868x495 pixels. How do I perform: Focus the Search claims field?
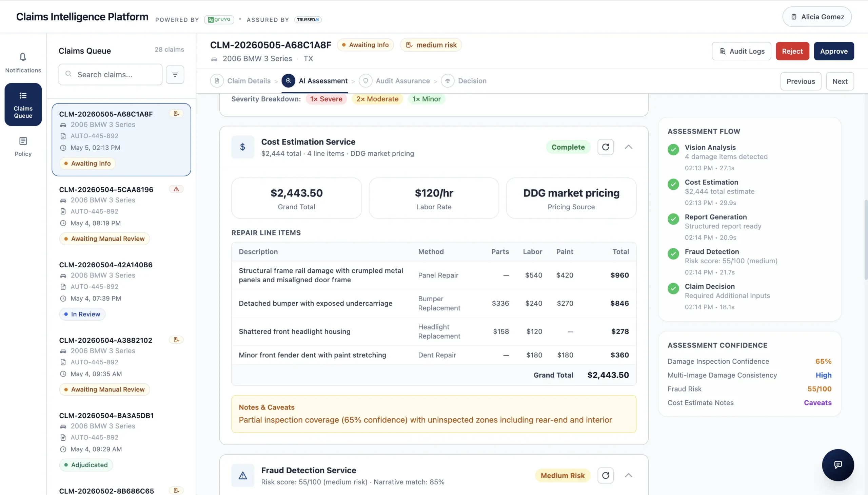click(111, 74)
